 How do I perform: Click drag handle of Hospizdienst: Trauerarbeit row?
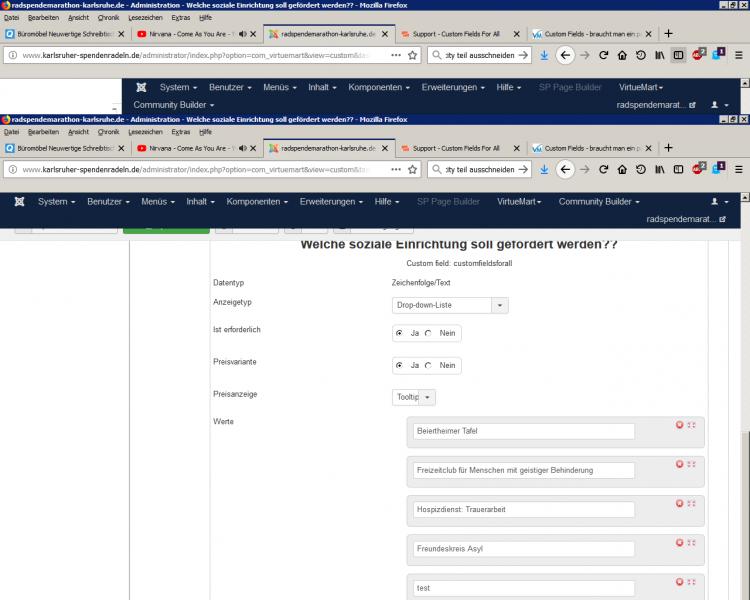pyautogui.click(x=692, y=503)
